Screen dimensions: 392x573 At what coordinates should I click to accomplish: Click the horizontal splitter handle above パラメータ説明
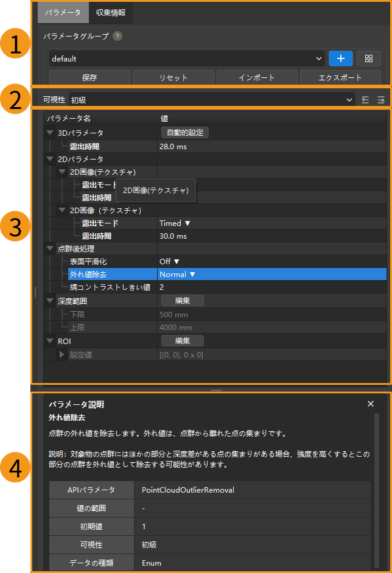point(216,390)
